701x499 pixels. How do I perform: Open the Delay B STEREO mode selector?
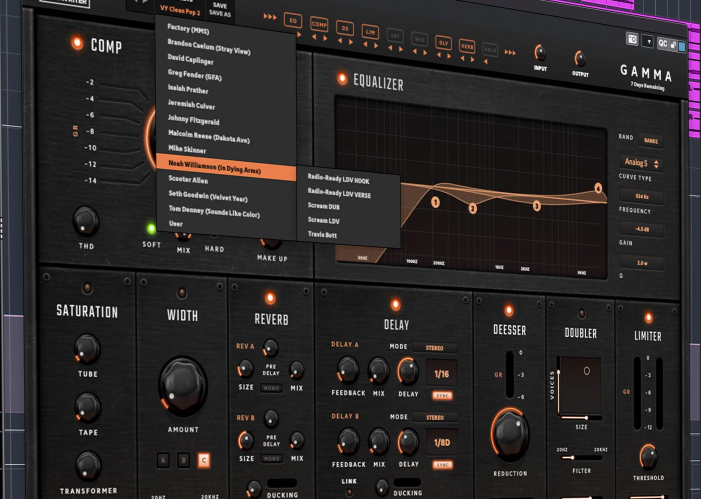click(435, 418)
